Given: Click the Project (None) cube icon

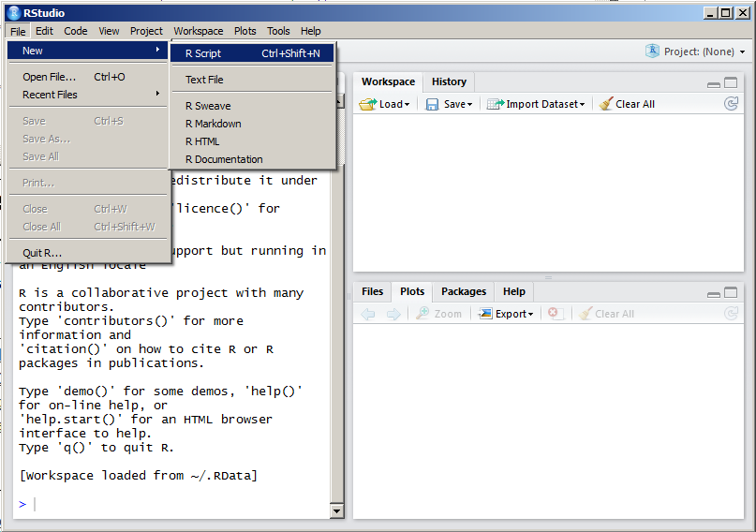Looking at the screenshot, I should click(x=652, y=52).
